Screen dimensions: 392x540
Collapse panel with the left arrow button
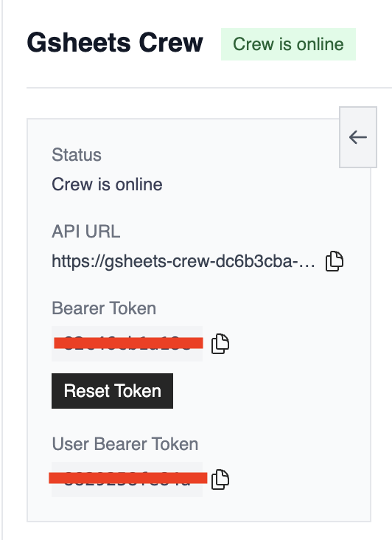[358, 137]
